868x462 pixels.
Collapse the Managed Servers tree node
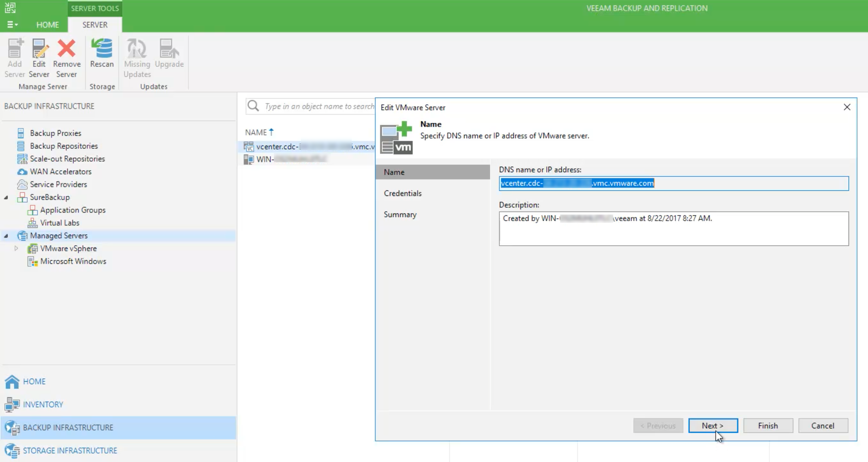point(6,236)
